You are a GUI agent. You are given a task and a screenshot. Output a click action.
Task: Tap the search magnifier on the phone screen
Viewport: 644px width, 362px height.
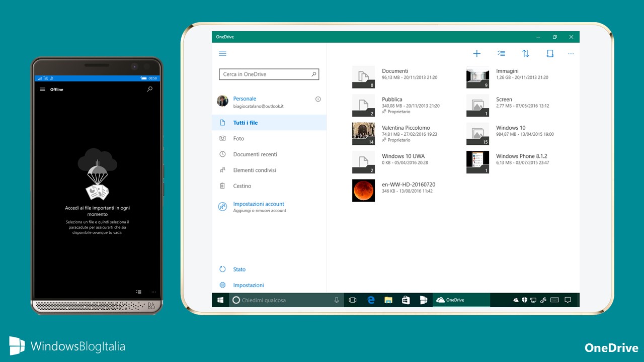149,89
